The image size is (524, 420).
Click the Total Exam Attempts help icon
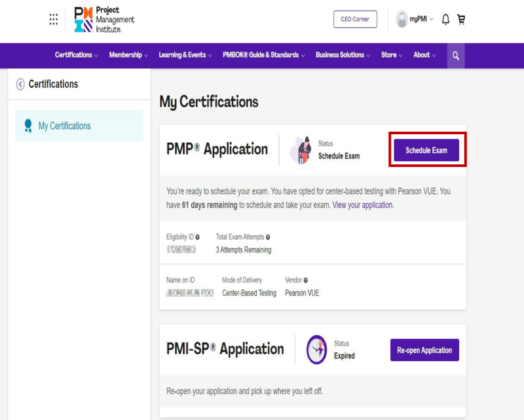tap(269, 237)
